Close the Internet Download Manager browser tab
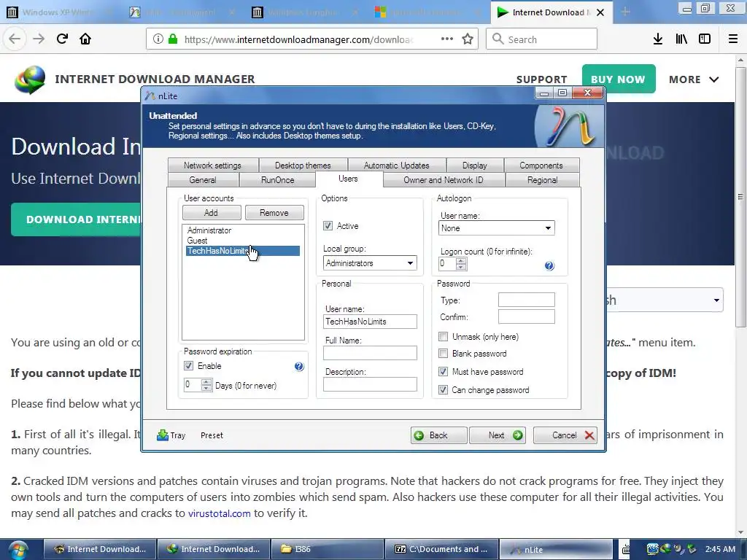Image resolution: width=747 pixels, height=560 pixels. (x=600, y=12)
